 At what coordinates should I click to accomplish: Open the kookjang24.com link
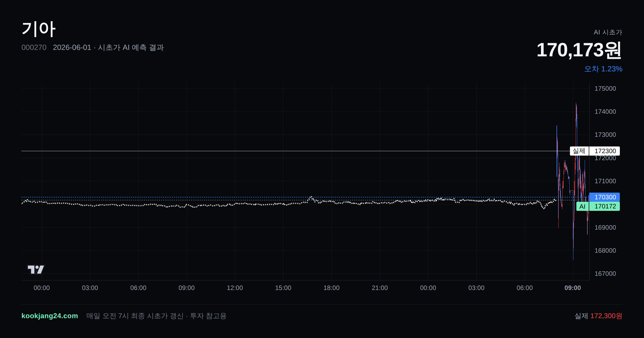pyautogui.click(x=50, y=316)
